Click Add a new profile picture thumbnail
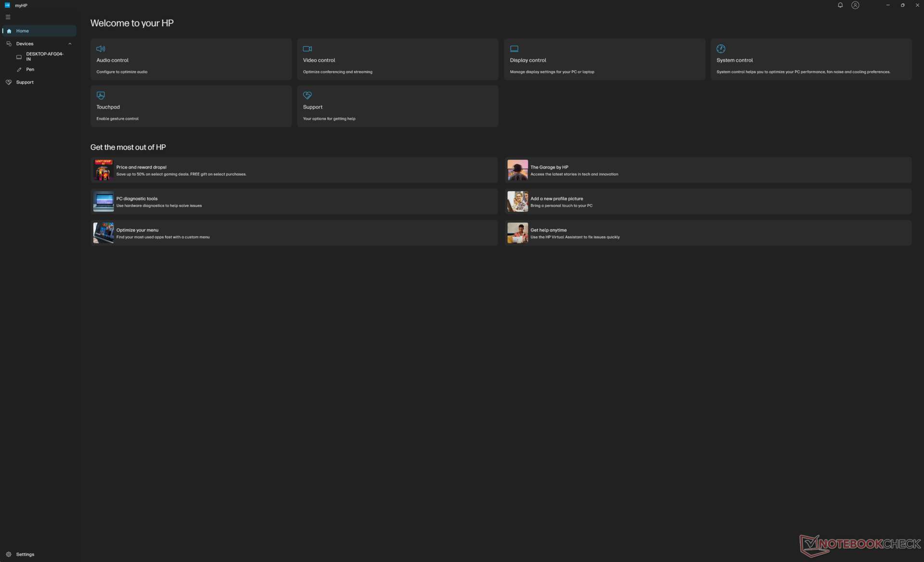The image size is (924, 562). (517, 202)
